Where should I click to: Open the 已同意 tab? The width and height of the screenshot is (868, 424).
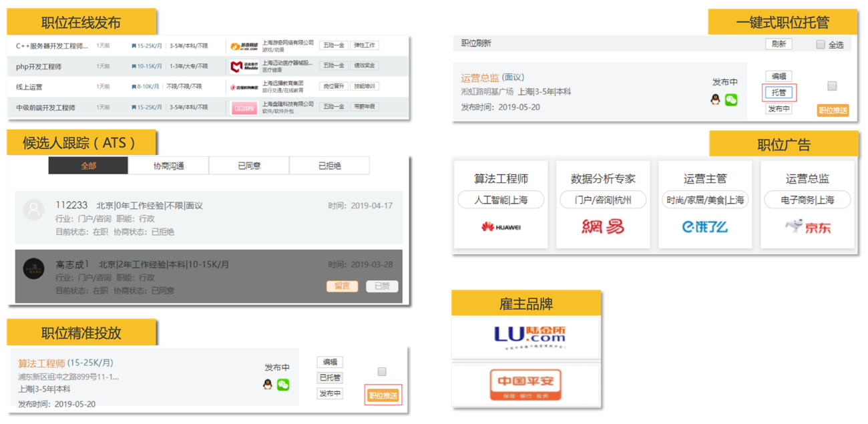pyautogui.click(x=249, y=166)
